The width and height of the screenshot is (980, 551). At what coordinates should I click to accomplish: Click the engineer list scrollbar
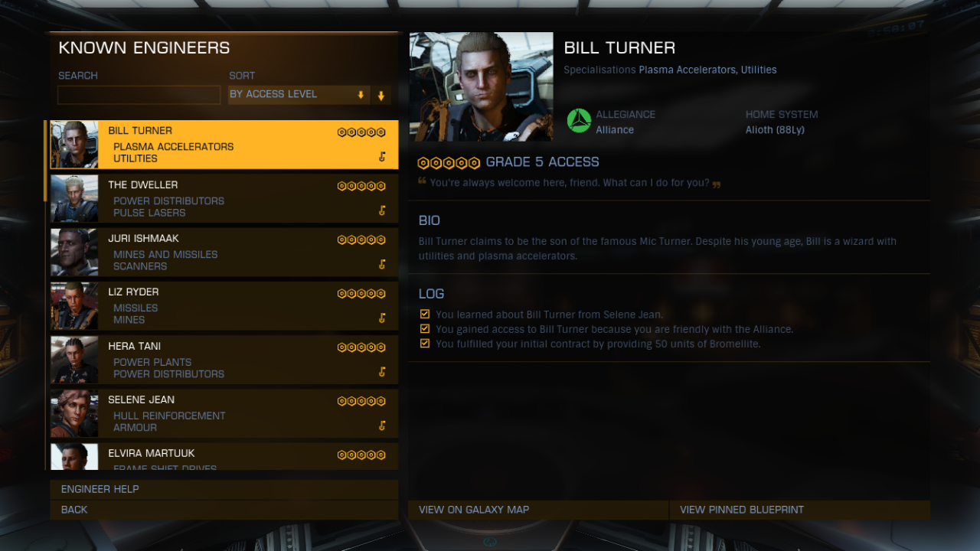coord(46,161)
